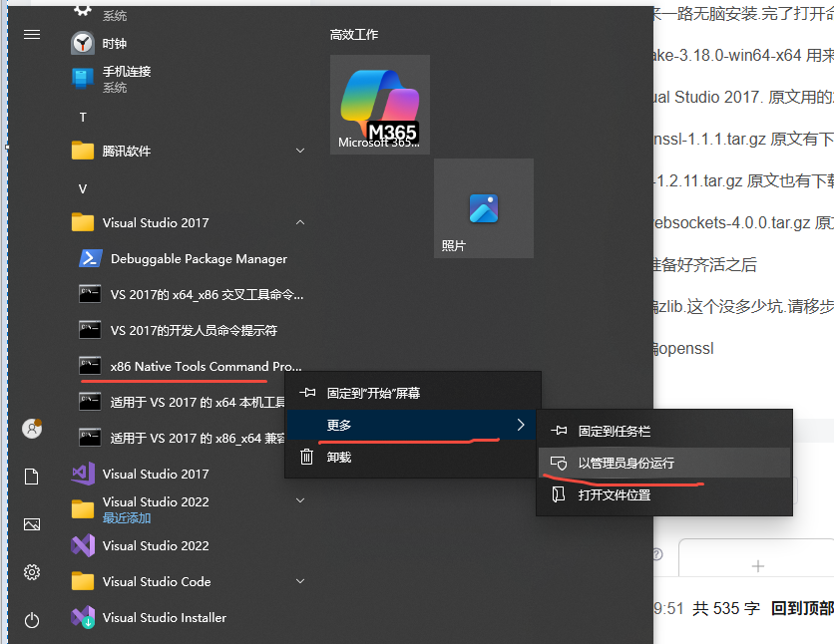Click the pin icon beside 固定到"开始"屏幕

[x=307, y=393]
